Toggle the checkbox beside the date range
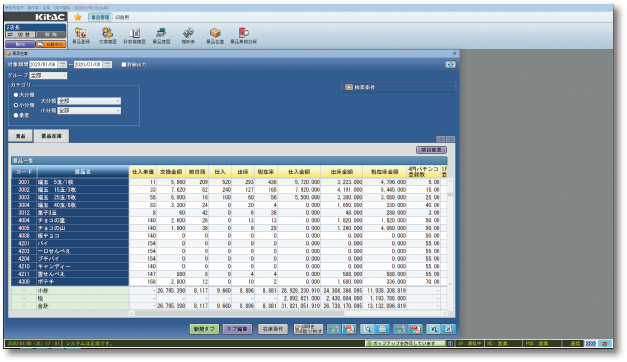This screenshot has height=362, width=627. coord(124,64)
